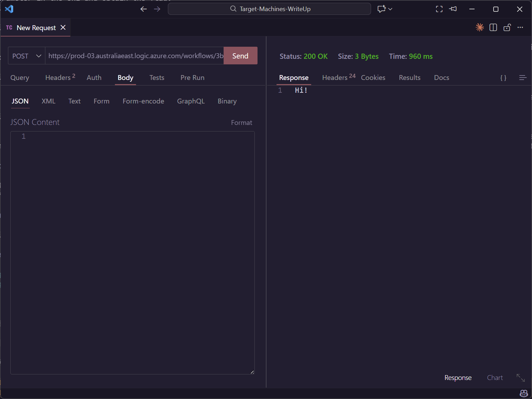
Task: Click the unlock icon in the editor toolbar
Action: pos(507,28)
